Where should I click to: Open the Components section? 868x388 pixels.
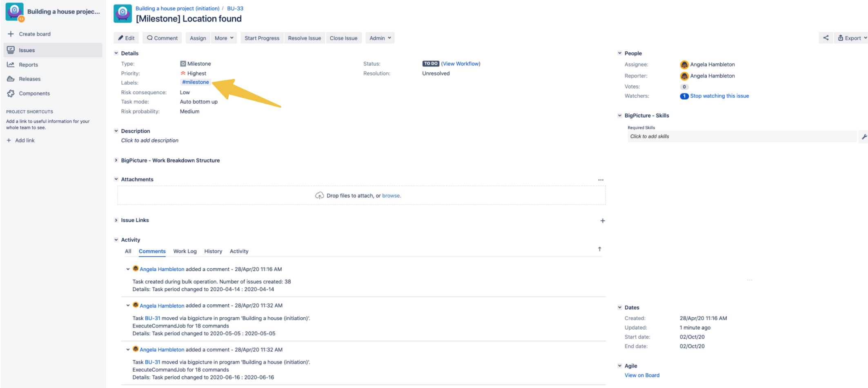[33, 93]
